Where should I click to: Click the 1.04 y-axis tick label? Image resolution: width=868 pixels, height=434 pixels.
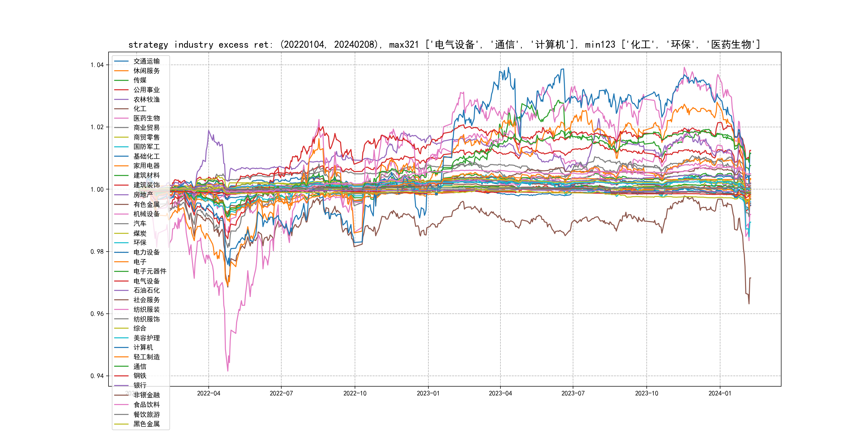point(97,65)
